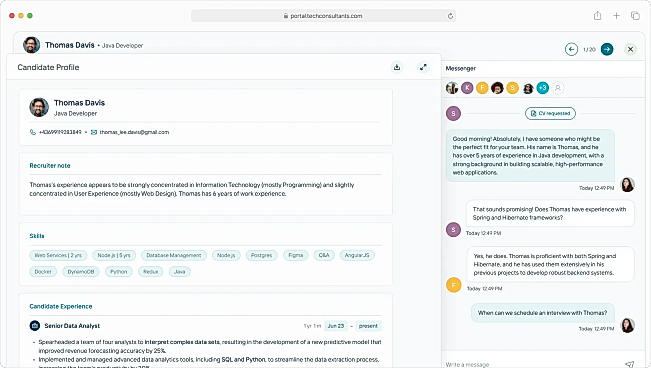The image size is (651, 368).
Task: Click the purple K participant avatar
Action: click(467, 88)
